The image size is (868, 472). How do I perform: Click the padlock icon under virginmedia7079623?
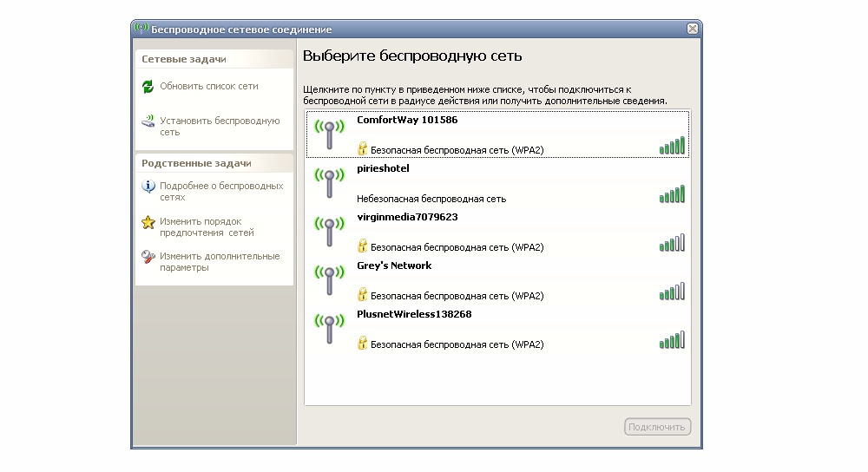pos(362,246)
